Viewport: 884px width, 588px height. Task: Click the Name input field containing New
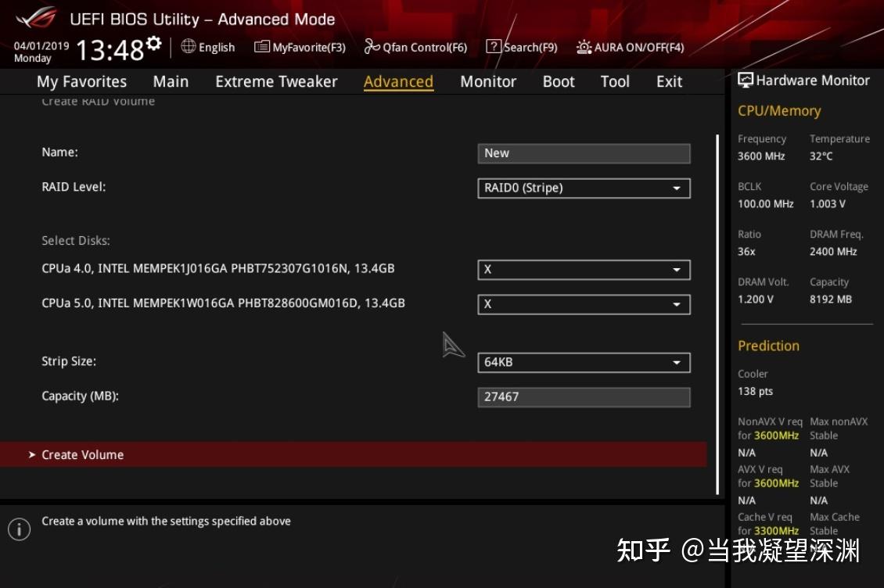click(584, 152)
